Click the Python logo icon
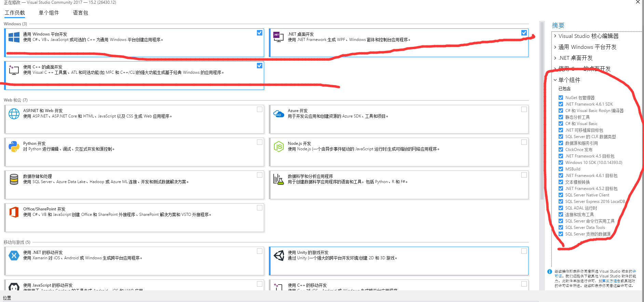This screenshot has height=302, width=644. [14, 147]
